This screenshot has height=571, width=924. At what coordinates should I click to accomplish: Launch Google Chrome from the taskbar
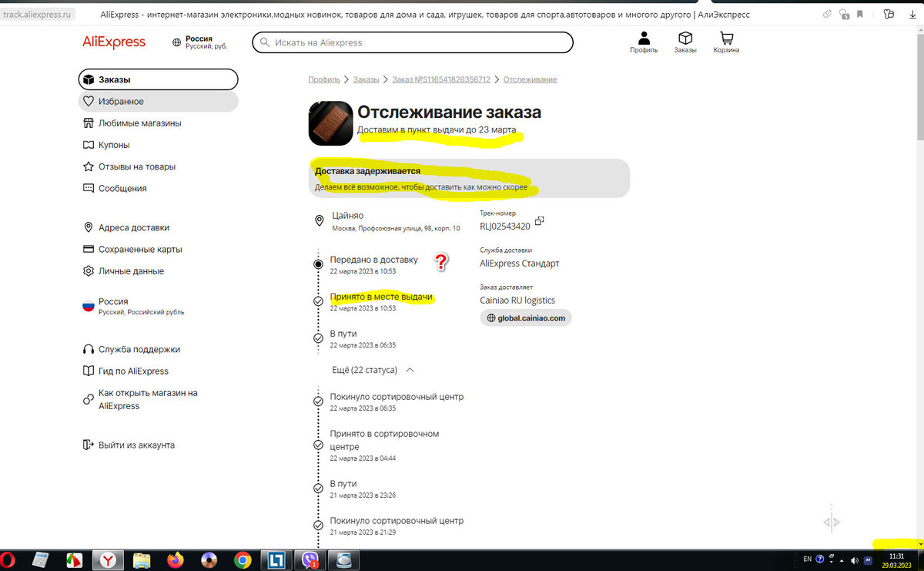pos(243,559)
